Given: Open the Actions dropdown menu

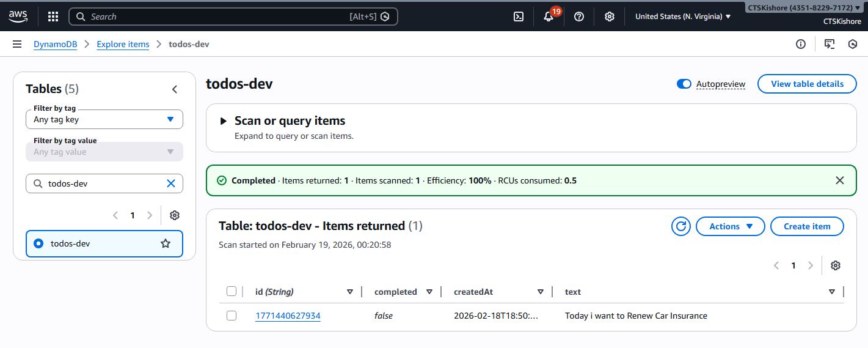Looking at the screenshot, I should (x=730, y=226).
